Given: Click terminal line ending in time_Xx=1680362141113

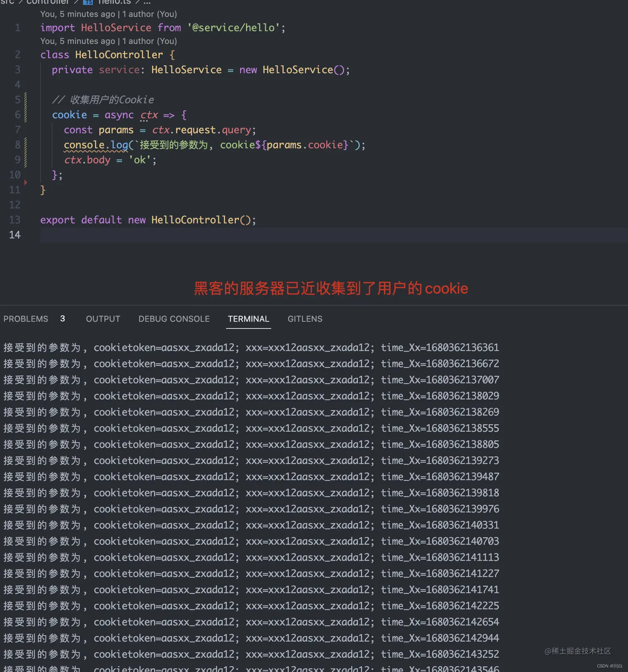Looking at the screenshot, I should point(251,557).
